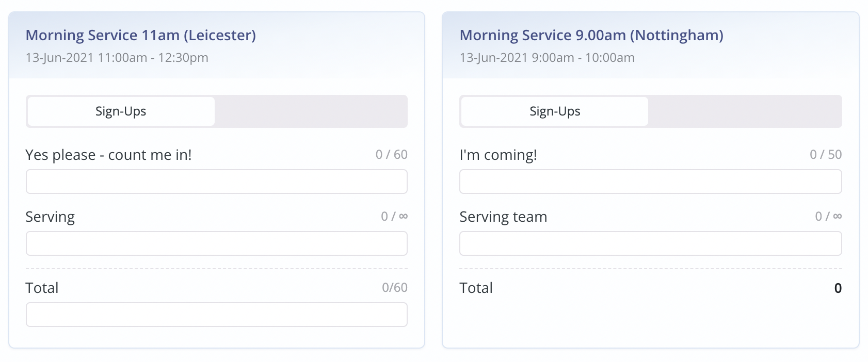Click the Leicester 'Serving' progress bar

point(217,243)
